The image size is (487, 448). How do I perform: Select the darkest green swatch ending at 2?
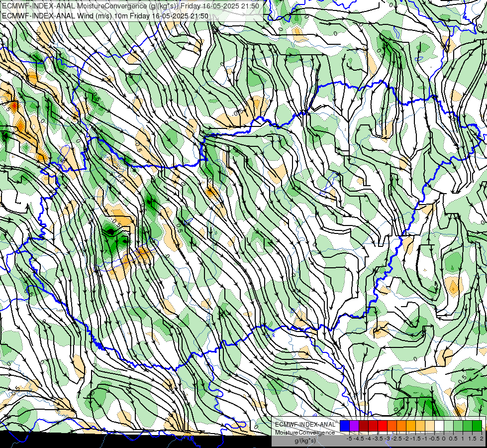click(477, 426)
